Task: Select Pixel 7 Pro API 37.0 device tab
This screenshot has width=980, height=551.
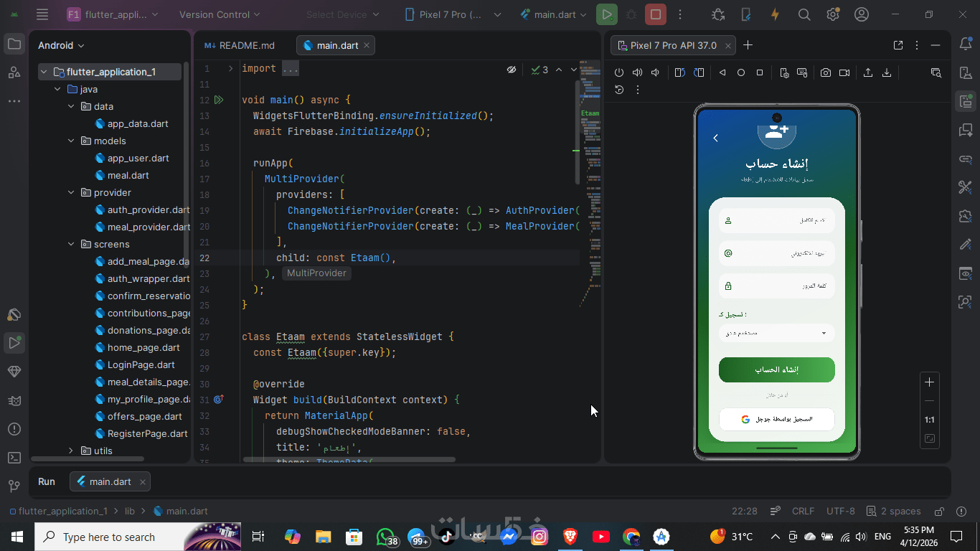Action: [x=673, y=45]
